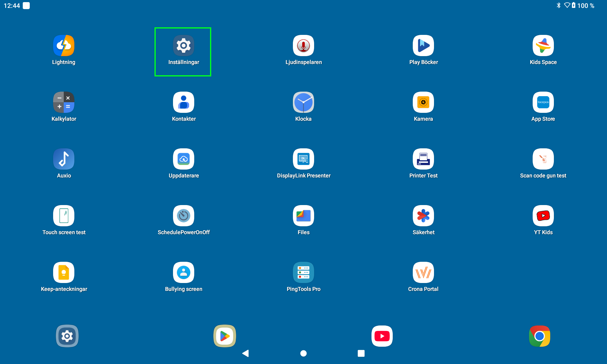The width and height of the screenshot is (607, 364).
Task: Open the Crona Portal app
Action: coord(423,272)
